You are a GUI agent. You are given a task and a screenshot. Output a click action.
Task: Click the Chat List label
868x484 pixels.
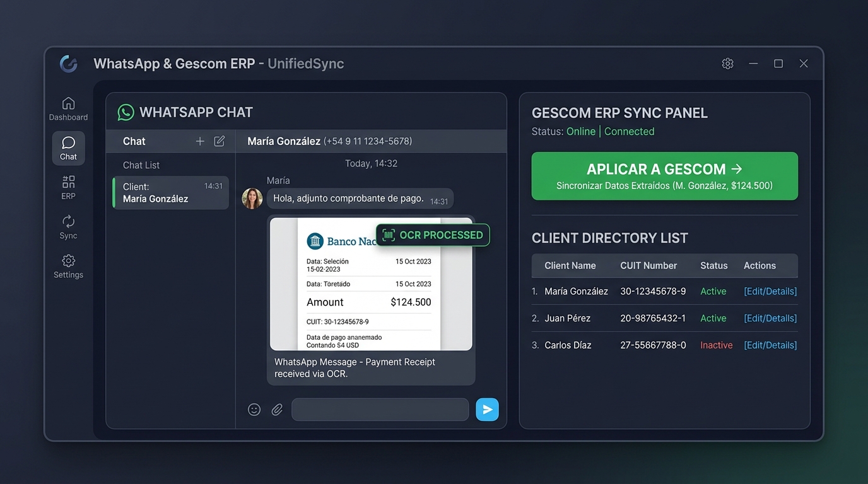click(141, 165)
